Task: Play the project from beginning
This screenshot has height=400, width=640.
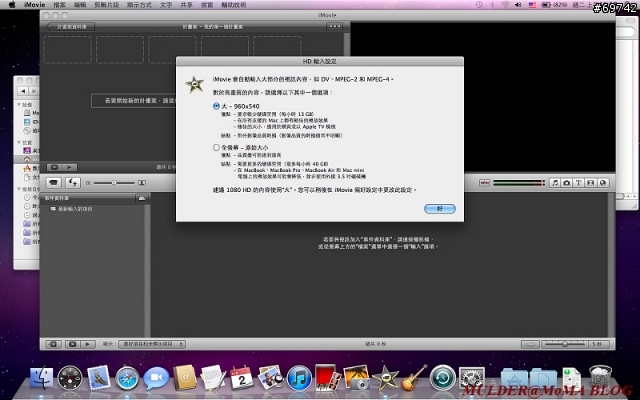Action: 69,167
